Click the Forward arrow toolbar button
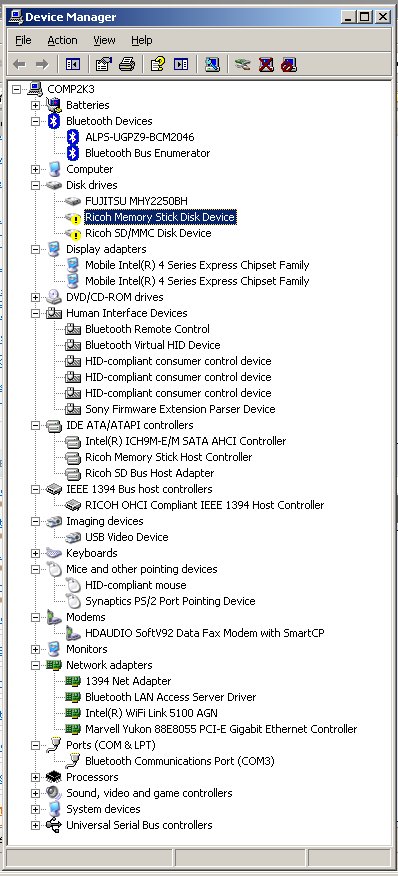Screen dimensions: 398x876 (41, 65)
